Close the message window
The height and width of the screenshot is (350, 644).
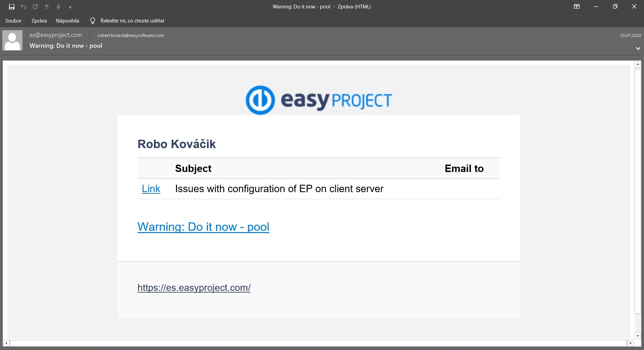[x=634, y=6]
